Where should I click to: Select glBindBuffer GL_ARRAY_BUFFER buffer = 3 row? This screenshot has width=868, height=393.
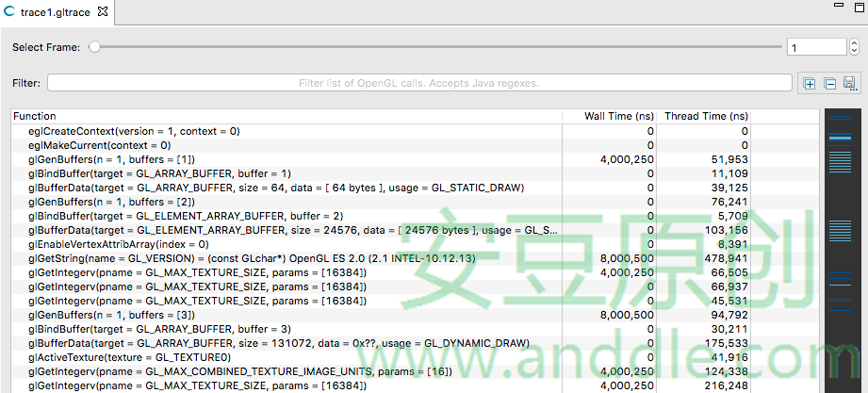(415, 329)
